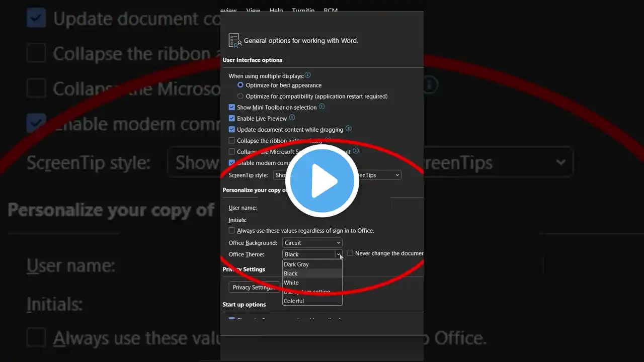This screenshot has width=644, height=362.
Task: Open the Privacy Settings button
Action: (254, 287)
